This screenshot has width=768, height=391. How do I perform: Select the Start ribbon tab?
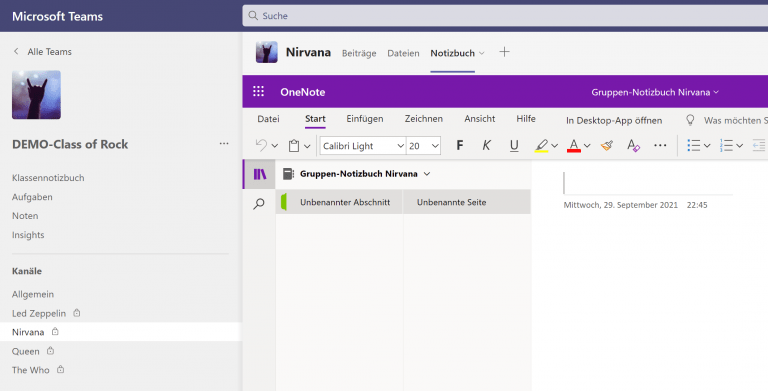[315, 119]
